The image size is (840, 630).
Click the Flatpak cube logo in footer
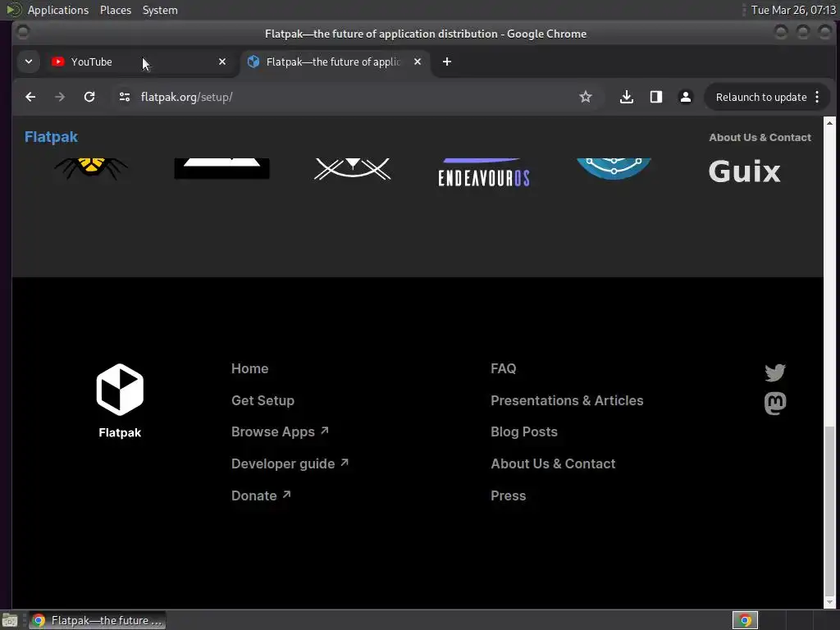click(120, 390)
